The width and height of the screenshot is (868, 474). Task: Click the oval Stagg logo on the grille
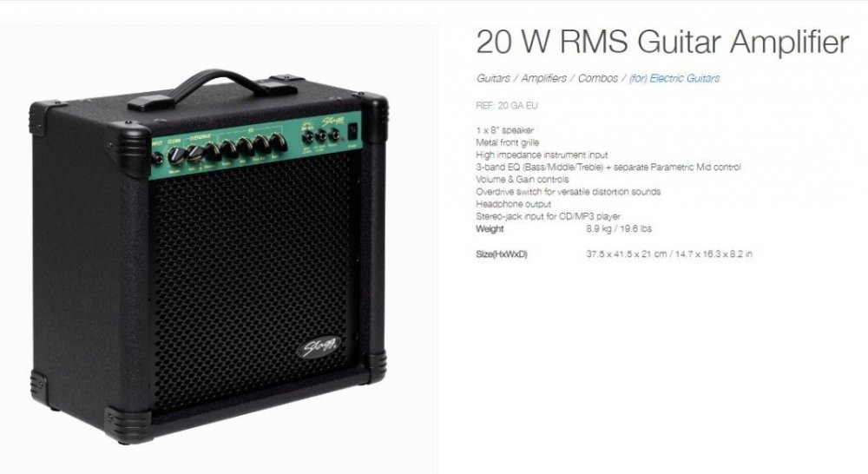[319, 348]
